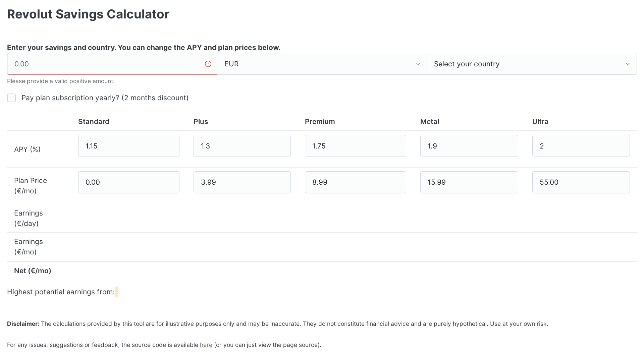Click the Plus column header

(x=201, y=122)
